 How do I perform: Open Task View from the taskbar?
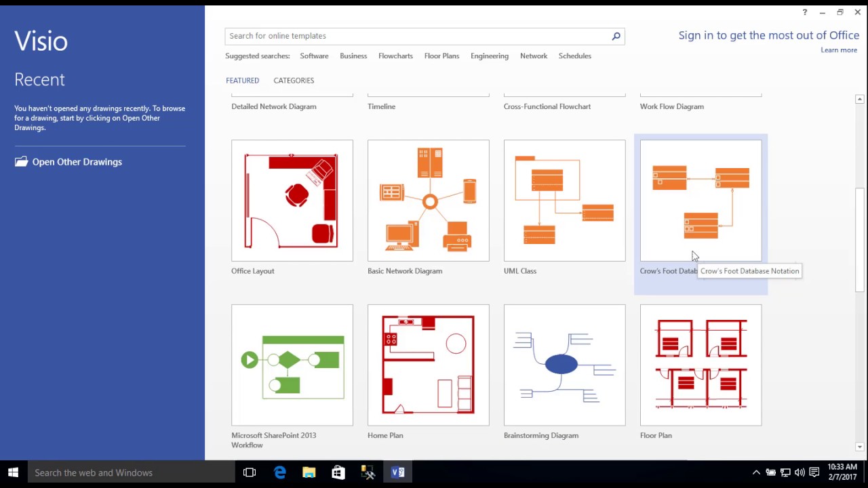250,472
